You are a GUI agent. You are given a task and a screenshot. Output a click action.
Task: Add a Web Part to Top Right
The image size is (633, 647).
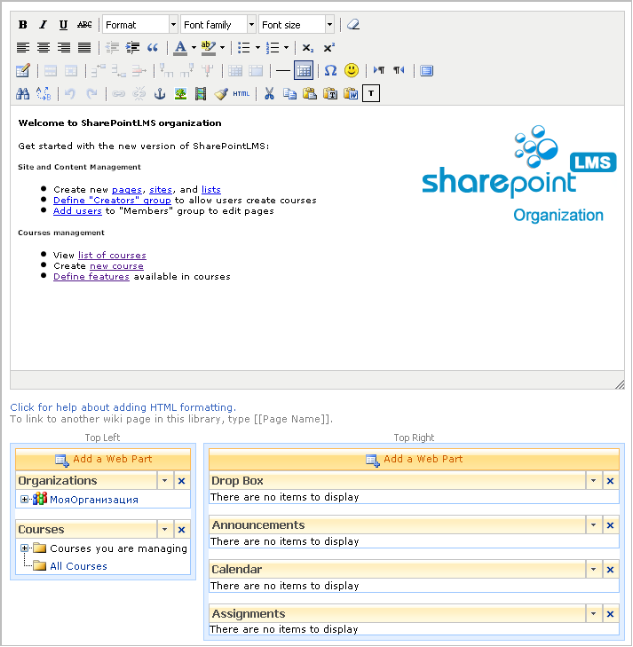[x=414, y=459]
